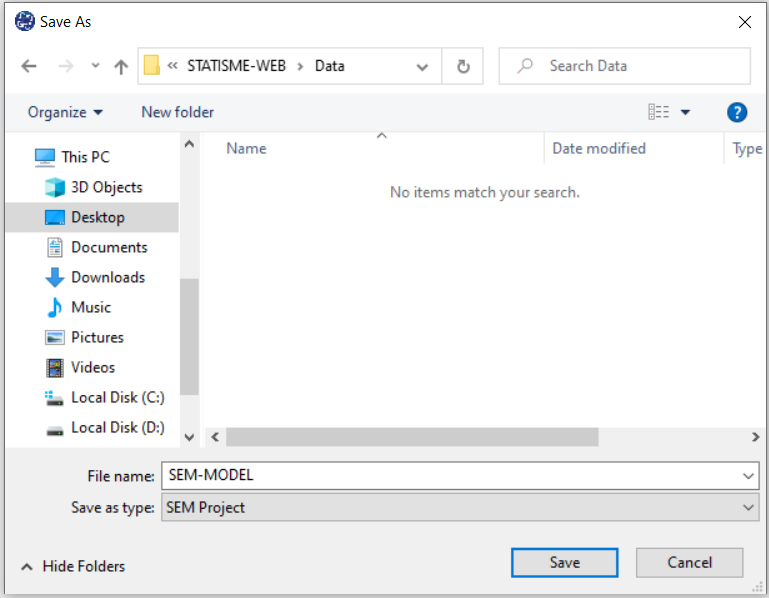Screen dimensions: 769x598
Task: Open the Downloads folder in sidebar
Action: [x=107, y=277]
